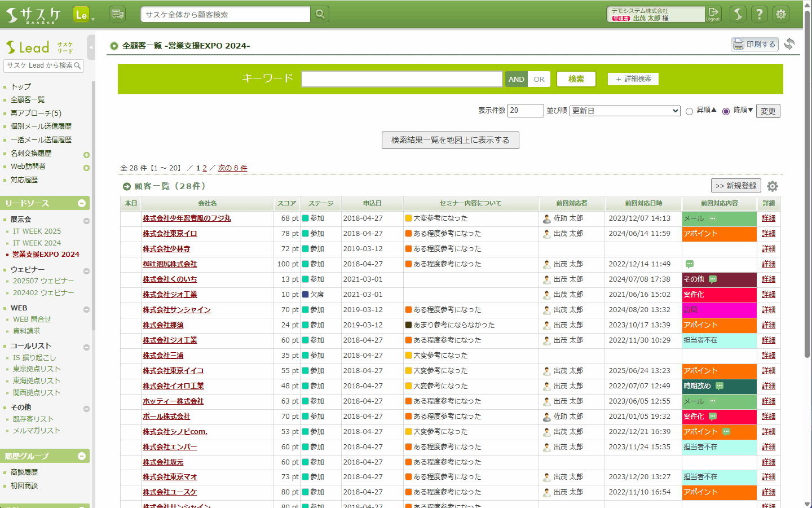Viewport: 812px width, 508px height.
Task: Click the chat messages icon in header
Action: coord(117,14)
